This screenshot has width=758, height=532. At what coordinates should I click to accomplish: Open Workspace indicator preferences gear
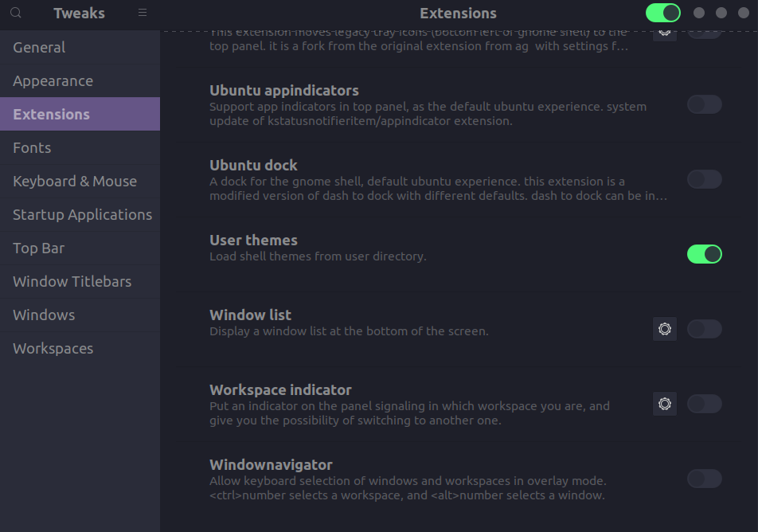pos(664,403)
